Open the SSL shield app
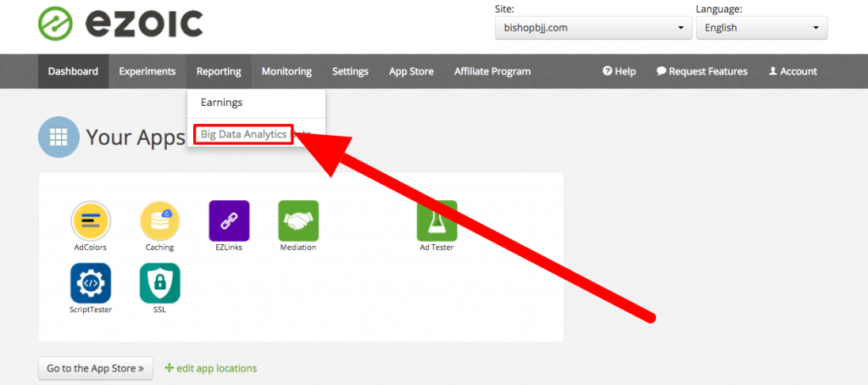The height and width of the screenshot is (385, 868). (x=159, y=283)
